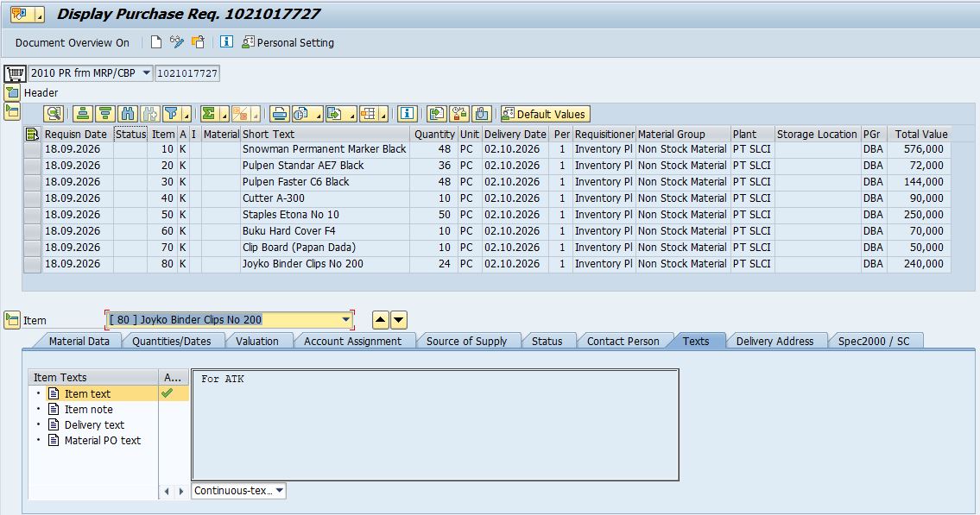Click the Set Filter funnel icon
The width and height of the screenshot is (980, 515).
coord(171,114)
